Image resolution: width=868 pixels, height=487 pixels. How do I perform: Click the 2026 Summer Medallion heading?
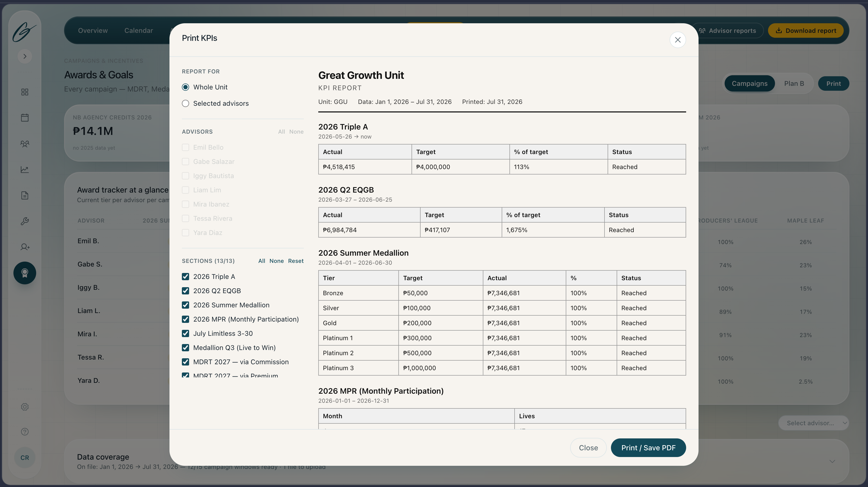click(x=363, y=253)
